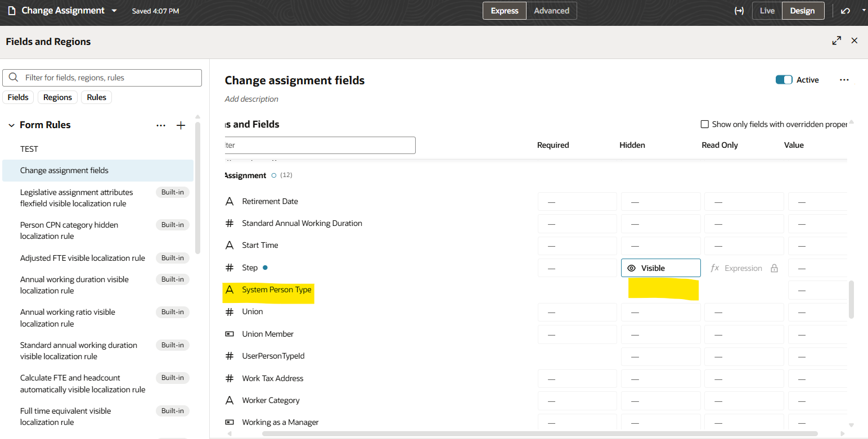Click the text type icon beside Retirement Date
This screenshot has height=439, width=868.
click(230, 201)
